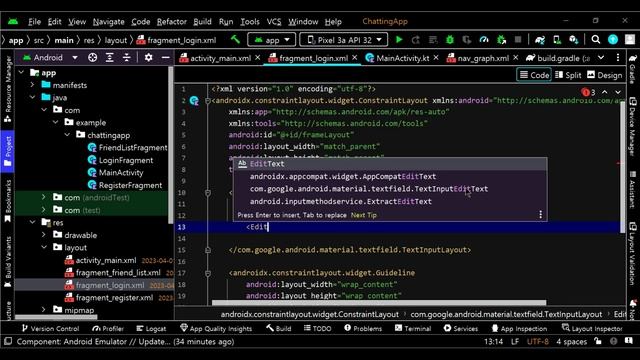Click the Attach Debugger to Process icon
This screenshot has width=640, height=360.
coord(501,40)
